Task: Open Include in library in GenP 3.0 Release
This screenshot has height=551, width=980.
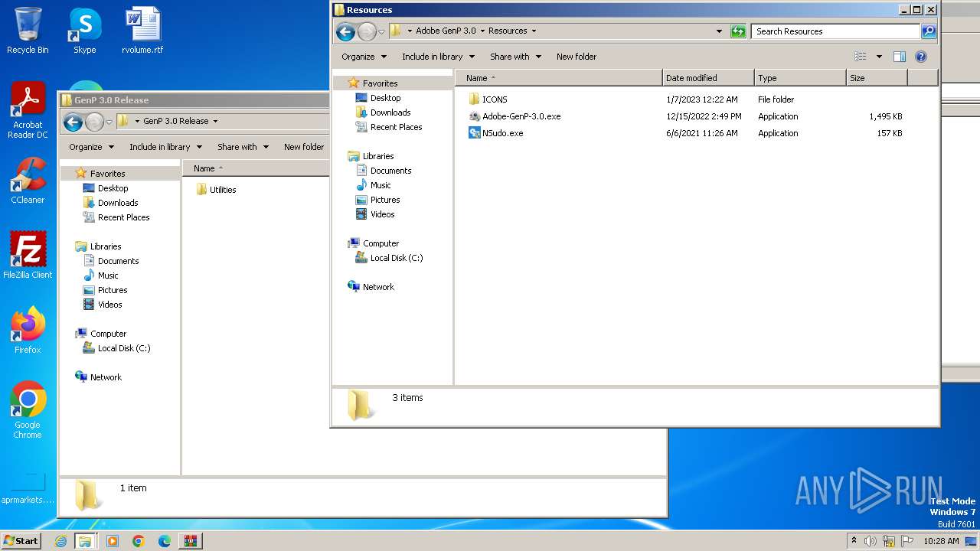Action: click(166, 147)
